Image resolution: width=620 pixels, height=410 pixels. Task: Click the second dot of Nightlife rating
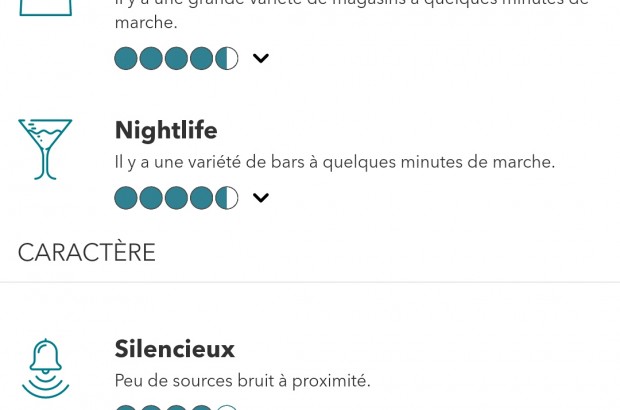pos(151,198)
